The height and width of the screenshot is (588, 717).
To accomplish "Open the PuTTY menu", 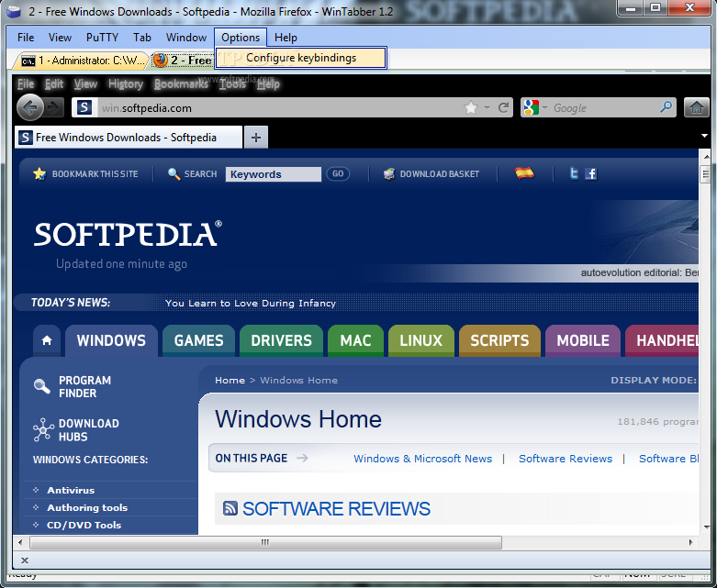I will click(x=102, y=38).
